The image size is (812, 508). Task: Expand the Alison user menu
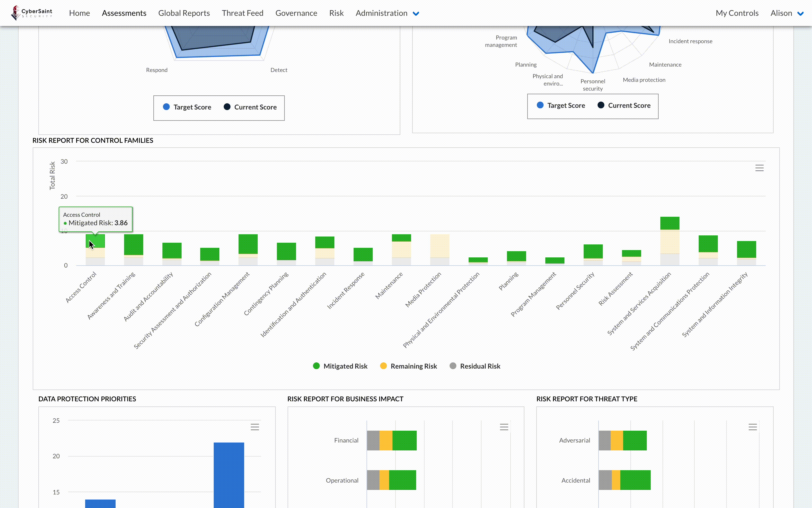[787, 13]
